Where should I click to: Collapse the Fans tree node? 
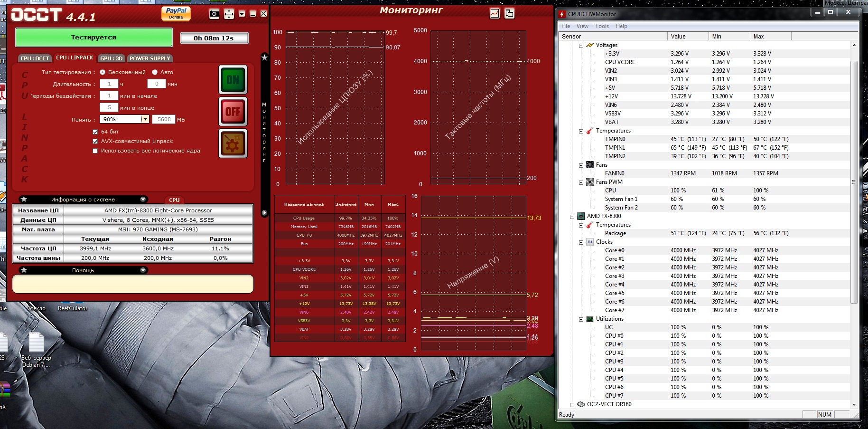pos(581,165)
